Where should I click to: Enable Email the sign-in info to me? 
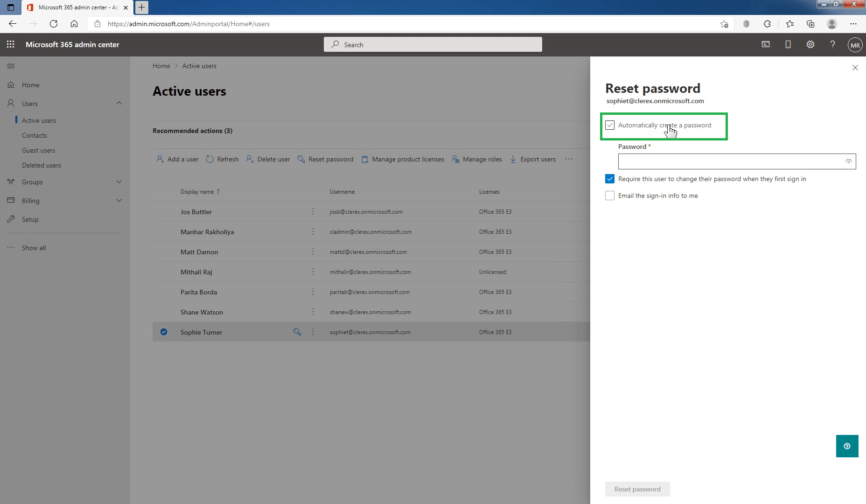610,196
